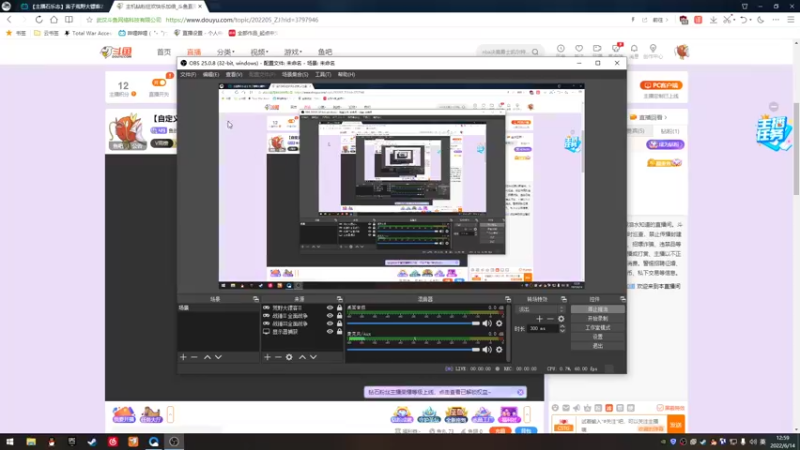Screen dimensions: 800x450
Task: Toggle lock on the third source
Action: [x=339, y=323]
